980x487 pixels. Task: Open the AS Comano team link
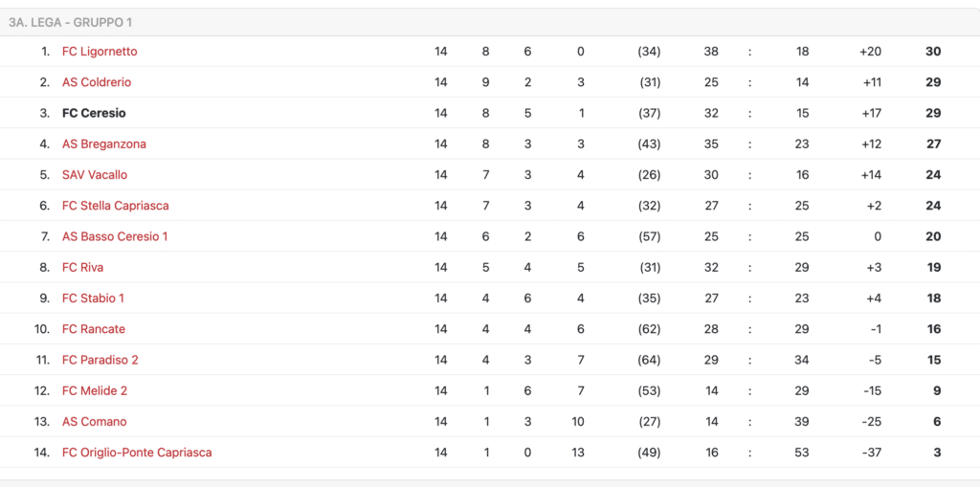95,422
